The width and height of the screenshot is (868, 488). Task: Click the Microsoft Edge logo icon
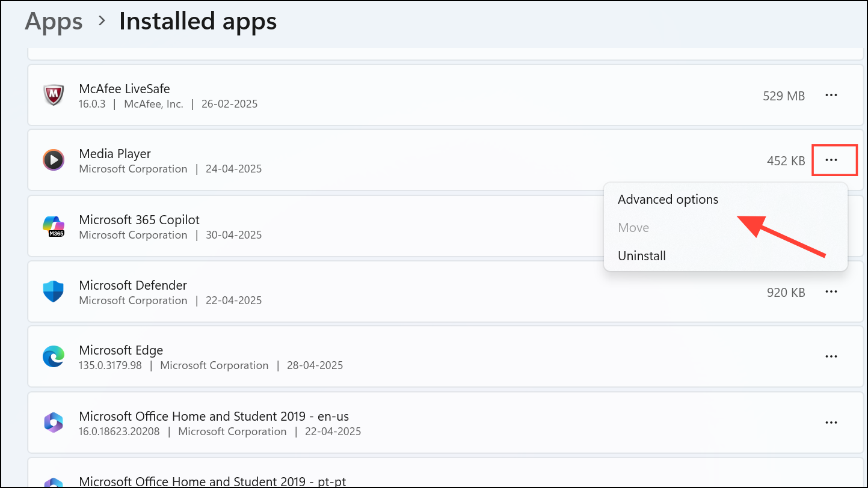(54, 356)
